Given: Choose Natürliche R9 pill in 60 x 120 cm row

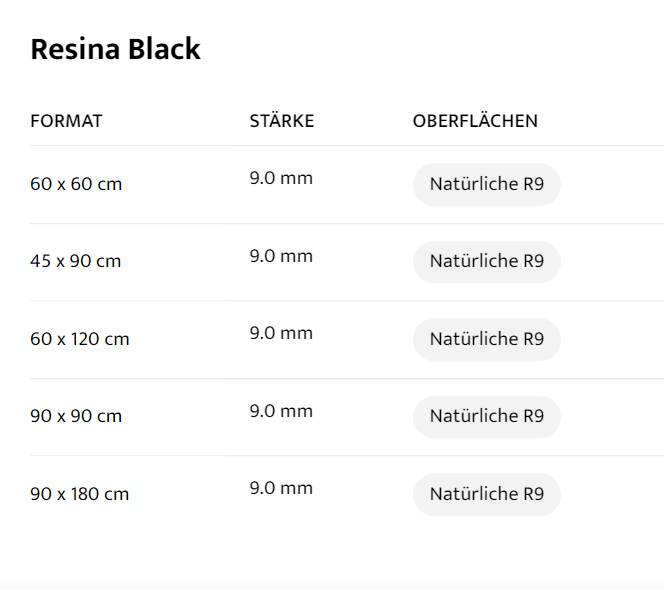Looking at the screenshot, I should pos(486,339).
